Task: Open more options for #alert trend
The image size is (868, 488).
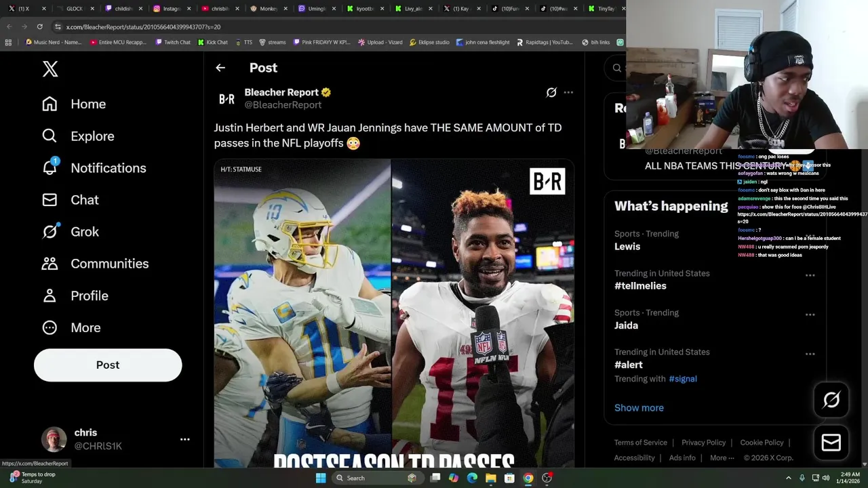Action: click(810, 354)
